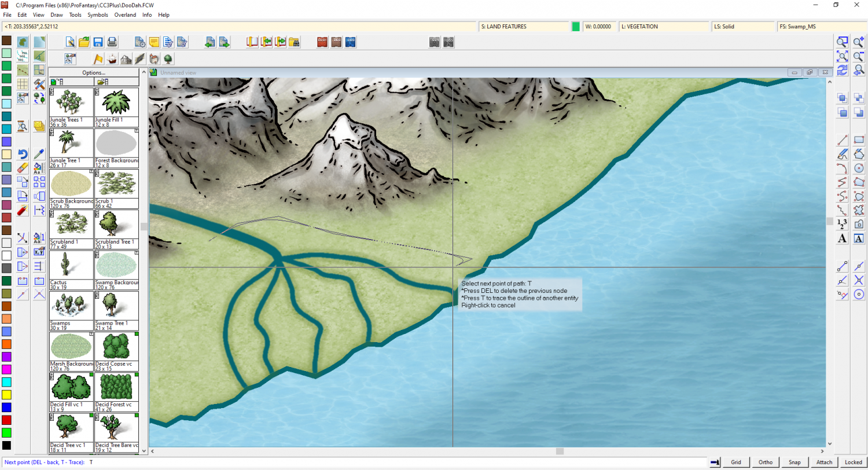
Task: Pick the vegetation tree symbols icon
Action: click(168, 59)
